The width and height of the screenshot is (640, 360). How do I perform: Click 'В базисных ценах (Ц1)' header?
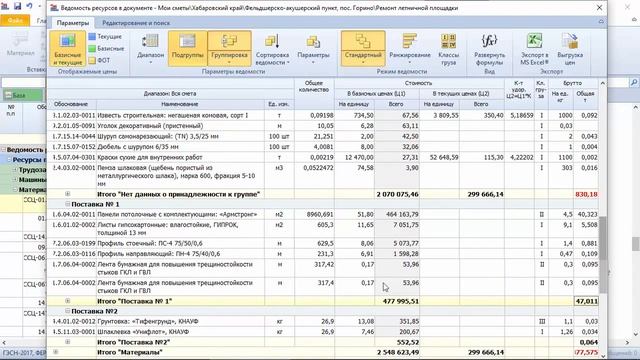(376, 94)
